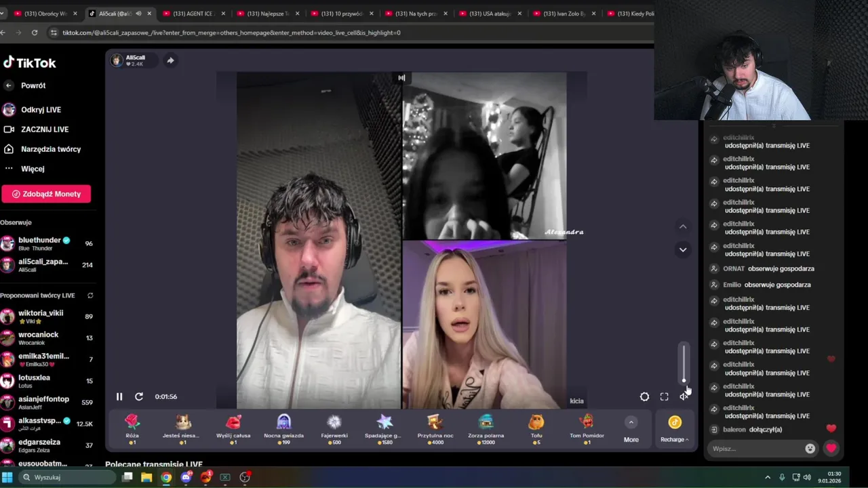Image resolution: width=868 pixels, height=488 pixels.
Task: Open File Explorer from the taskbar
Action: [x=146, y=477]
